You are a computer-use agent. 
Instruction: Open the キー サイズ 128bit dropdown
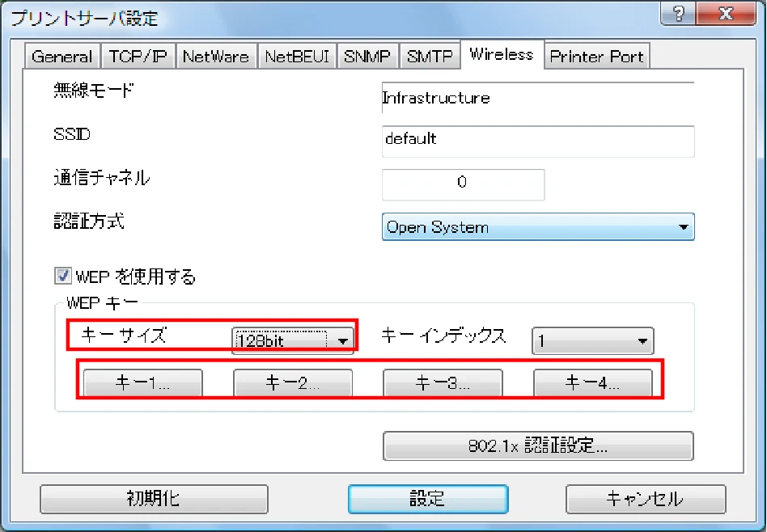tap(293, 340)
